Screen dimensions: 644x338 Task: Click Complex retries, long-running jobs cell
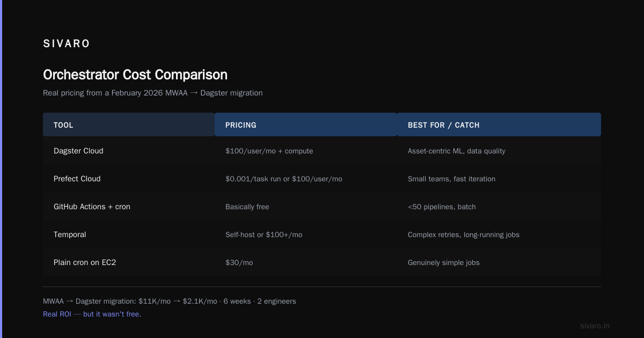coord(464,234)
